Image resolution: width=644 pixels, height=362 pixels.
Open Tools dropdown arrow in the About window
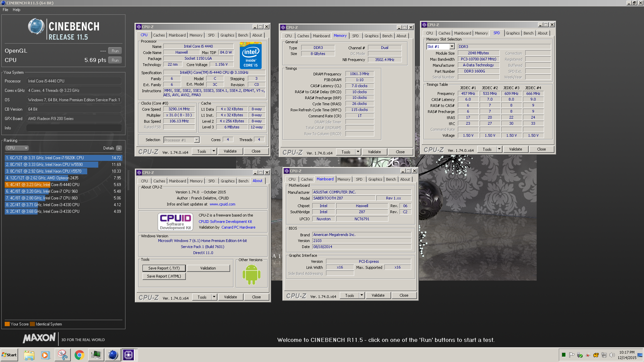click(214, 297)
